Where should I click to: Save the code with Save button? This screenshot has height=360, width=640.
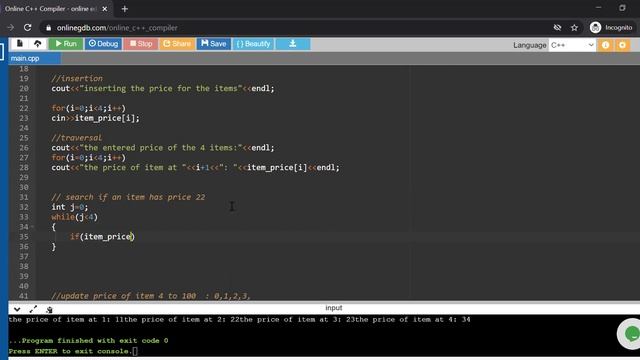[x=214, y=44]
